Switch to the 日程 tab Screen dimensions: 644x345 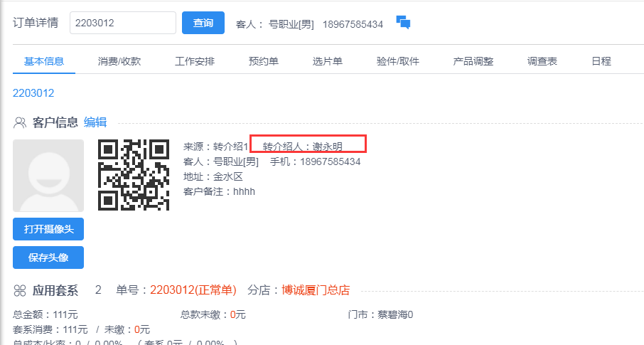pos(601,61)
